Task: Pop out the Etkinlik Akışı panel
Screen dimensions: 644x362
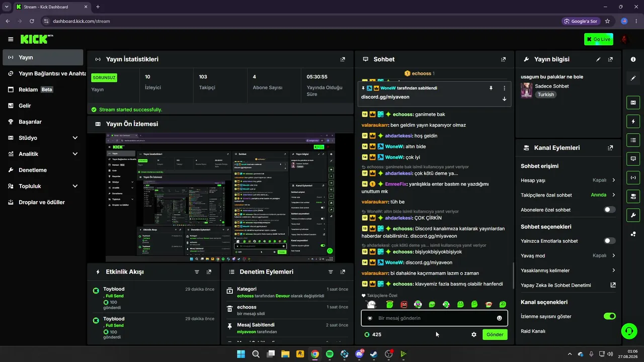Action: [x=209, y=272]
